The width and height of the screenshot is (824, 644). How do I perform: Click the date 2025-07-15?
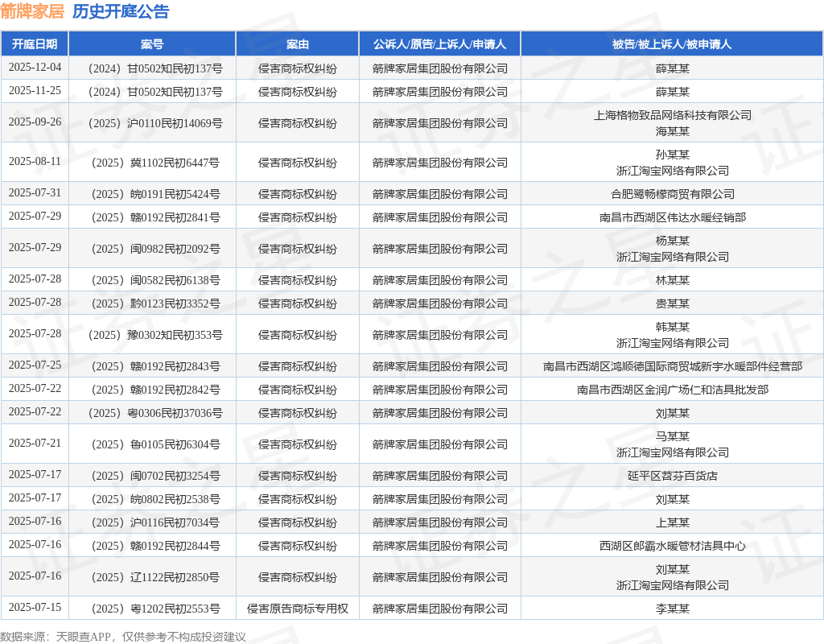click(35, 607)
